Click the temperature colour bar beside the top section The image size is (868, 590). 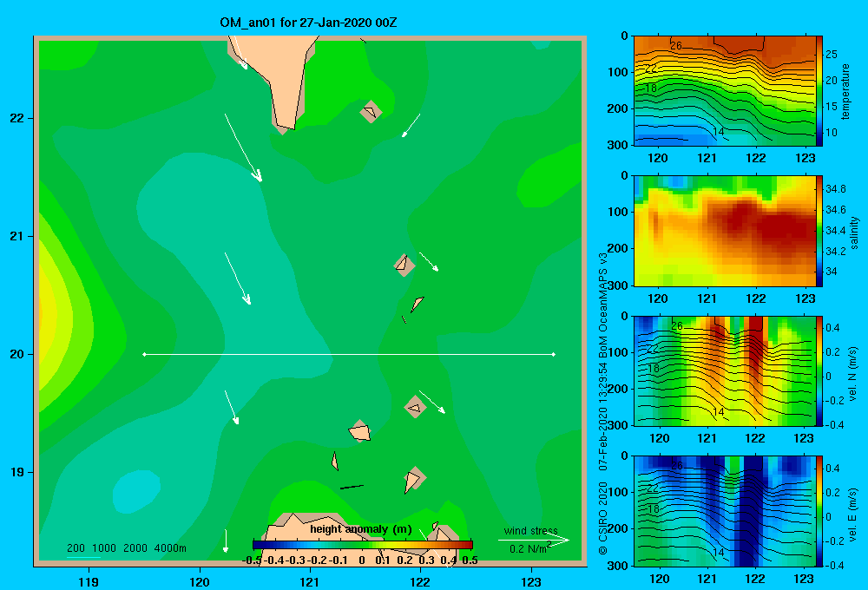(x=819, y=91)
